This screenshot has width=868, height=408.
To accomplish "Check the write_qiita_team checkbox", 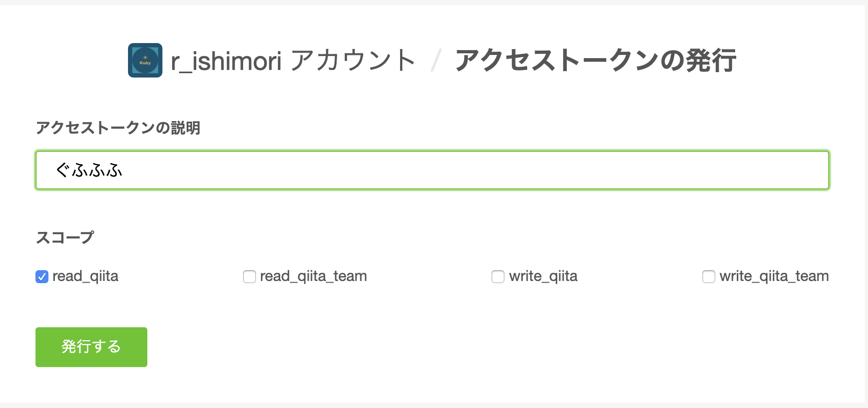I will point(709,277).
